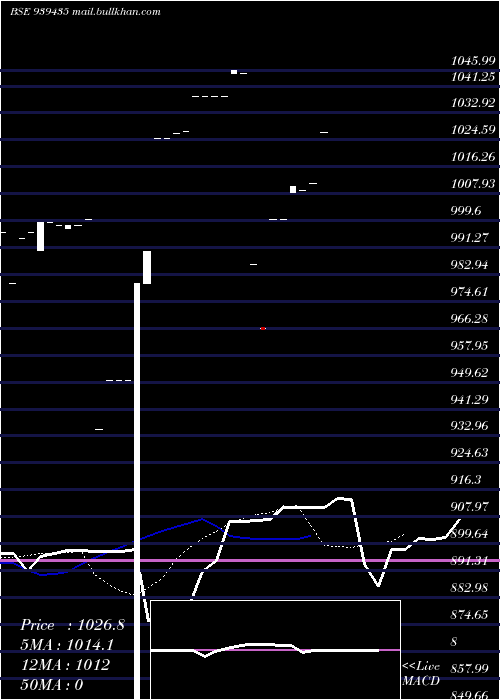This screenshot has height=700, width=500.
Task: Click the red marker dot at 966.28
Action: [x=263, y=329]
